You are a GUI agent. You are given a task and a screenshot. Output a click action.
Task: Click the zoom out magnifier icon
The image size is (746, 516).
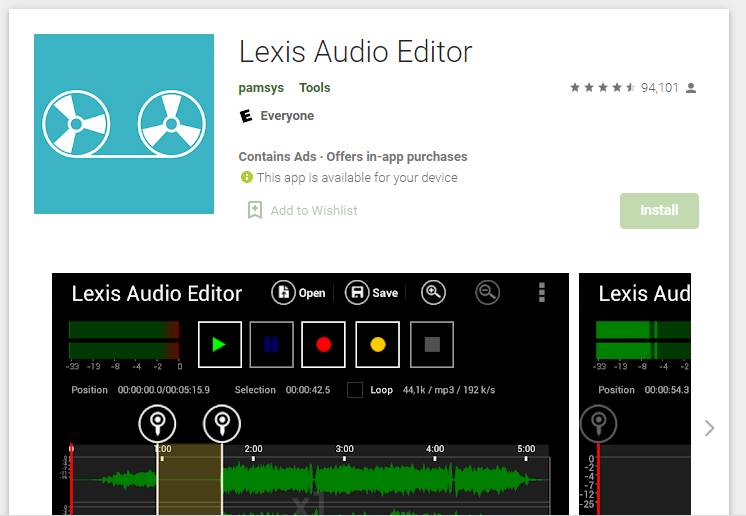[488, 292]
